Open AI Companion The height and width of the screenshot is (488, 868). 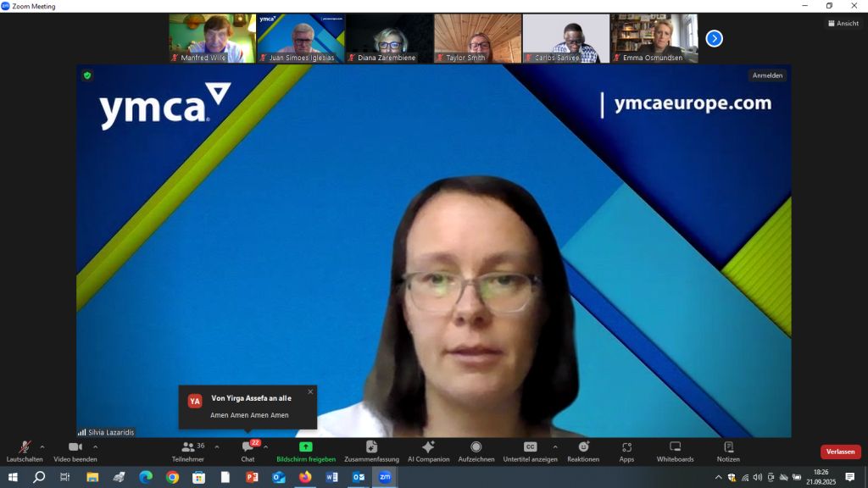[428, 452]
